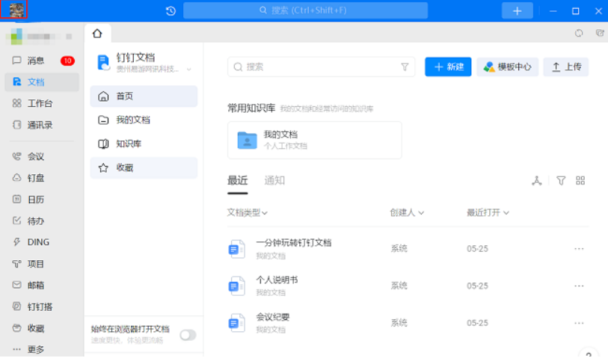Open 钉盘 in the sidebar
This screenshot has height=364, width=608.
tap(42, 178)
